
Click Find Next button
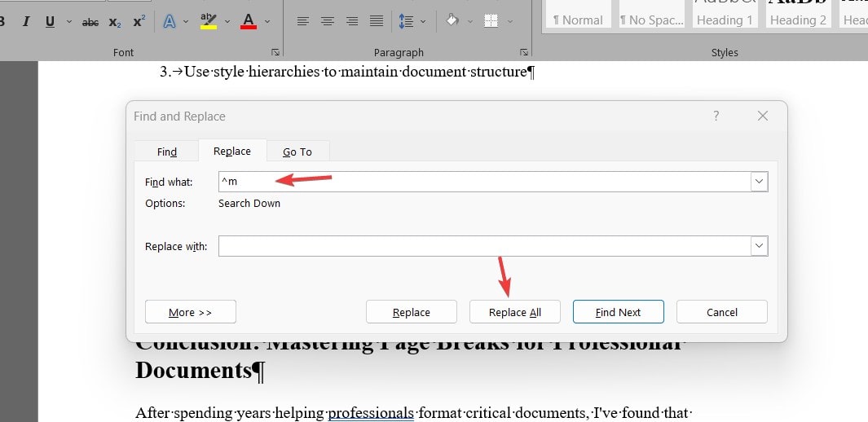click(619, 312)
